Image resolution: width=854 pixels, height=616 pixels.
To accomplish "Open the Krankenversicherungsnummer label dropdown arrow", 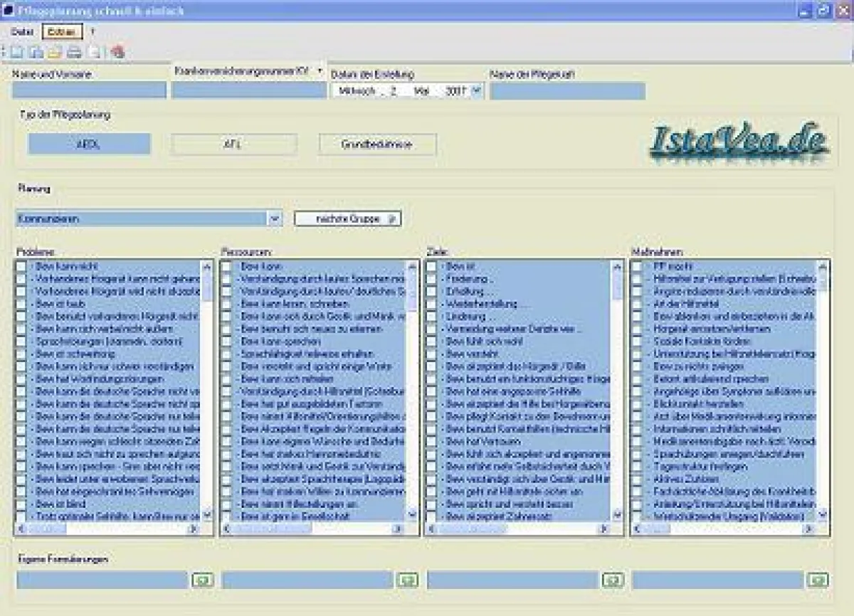I will click(320, 71).
